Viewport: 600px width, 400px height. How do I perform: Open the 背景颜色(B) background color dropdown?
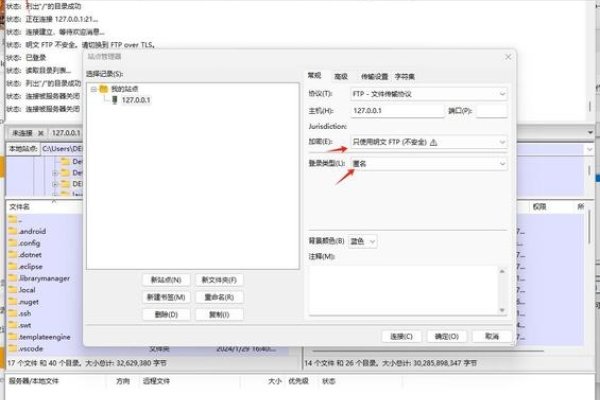coord(372,242)
